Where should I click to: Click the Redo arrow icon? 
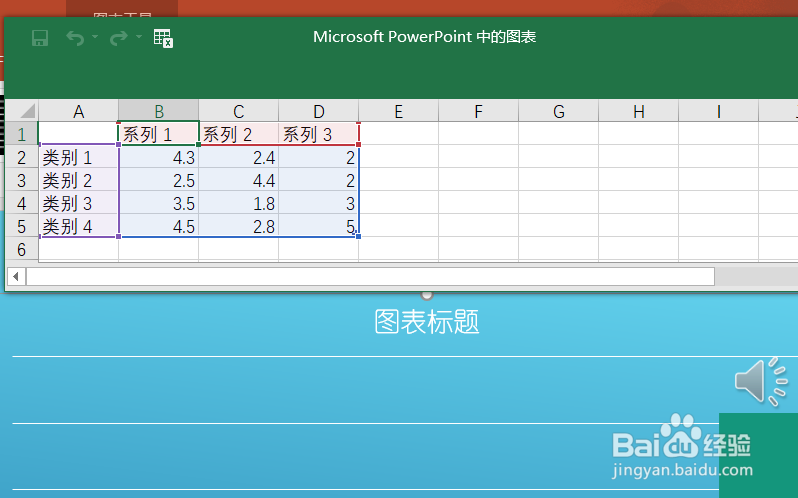119,38
